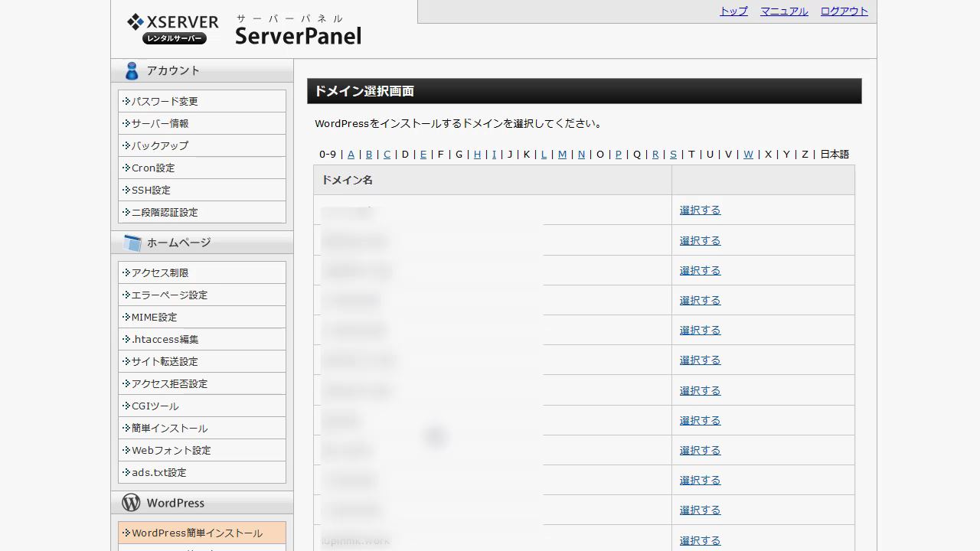Open the バックアップ menu entry

pyautogui.click(x=159, y=145)
